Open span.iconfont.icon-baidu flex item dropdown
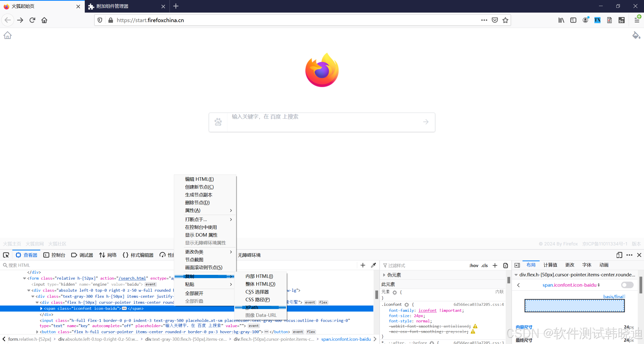The height and width of the screenshot is (344, 644). [x=571, y=285]
